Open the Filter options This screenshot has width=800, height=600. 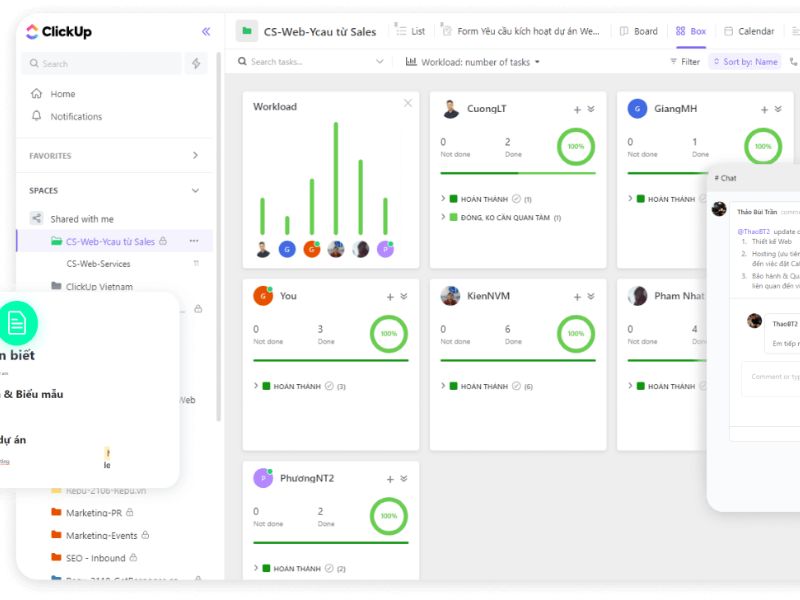click(685, 62)
